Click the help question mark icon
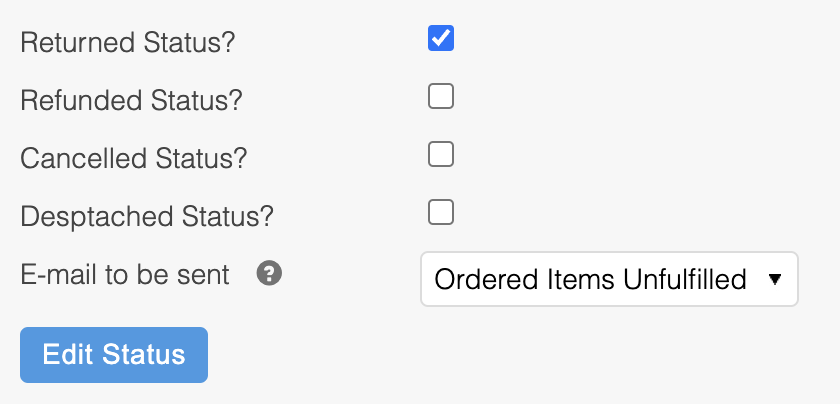Screen dimensions: 840x404 [x=269, y=274]
